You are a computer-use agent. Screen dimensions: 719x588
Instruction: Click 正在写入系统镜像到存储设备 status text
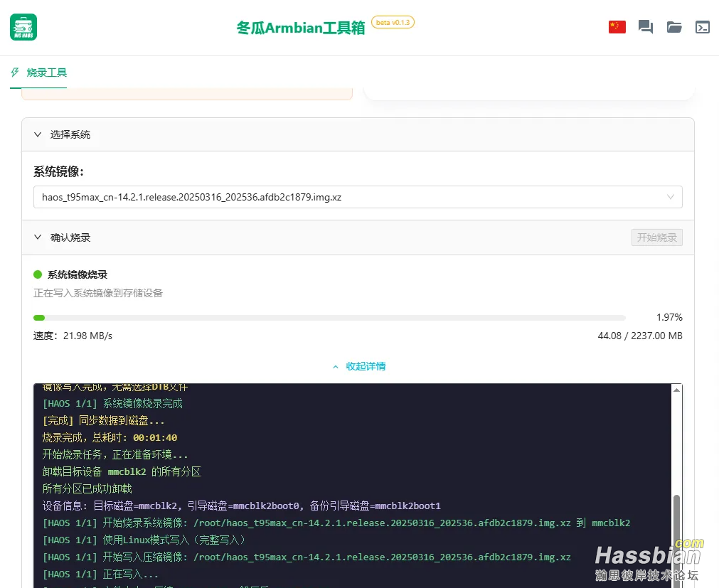coord(98,293)
